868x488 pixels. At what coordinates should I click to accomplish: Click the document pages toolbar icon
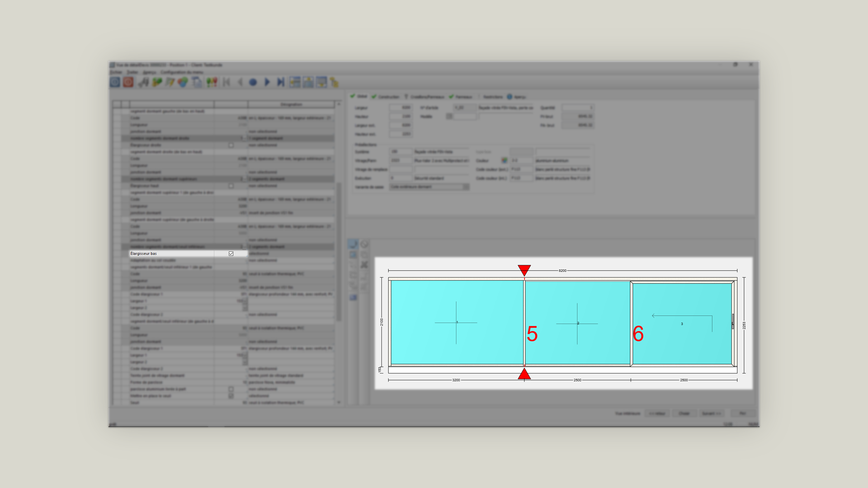[197, 82]
